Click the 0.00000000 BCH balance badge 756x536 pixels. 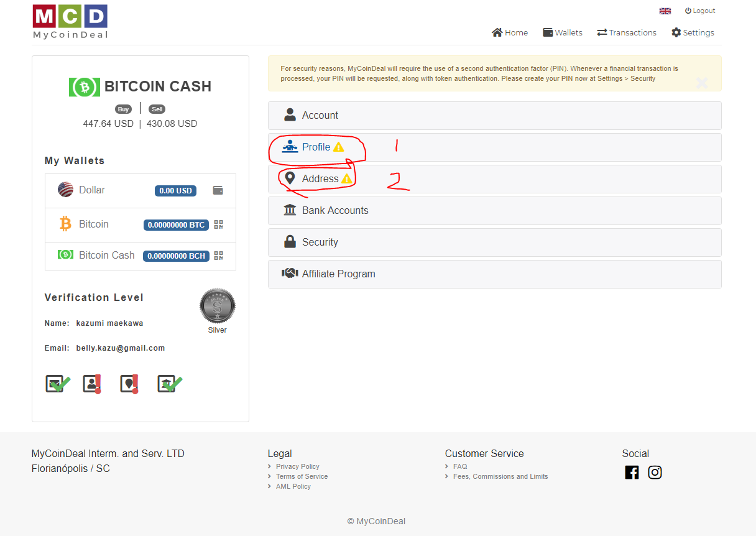[x=176, y=256]
